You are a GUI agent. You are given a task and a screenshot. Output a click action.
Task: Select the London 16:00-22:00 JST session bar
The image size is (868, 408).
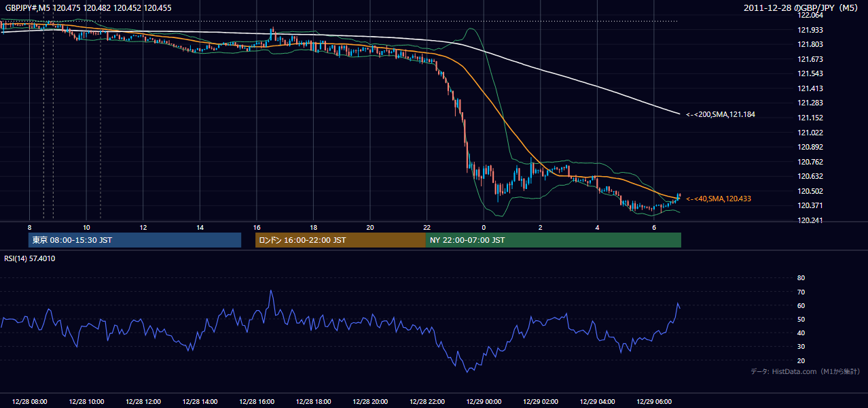[340, 240]
